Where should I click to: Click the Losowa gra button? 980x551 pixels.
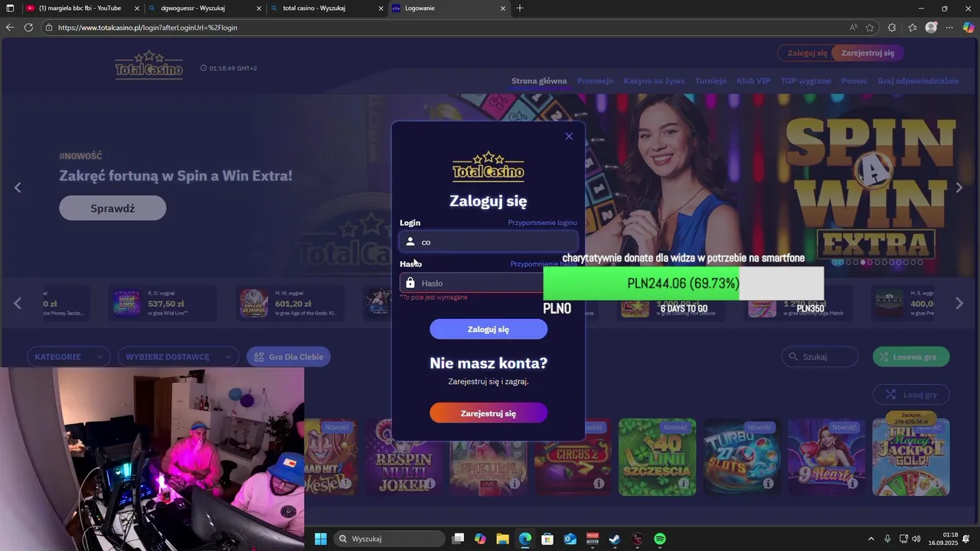click(911, 357)
